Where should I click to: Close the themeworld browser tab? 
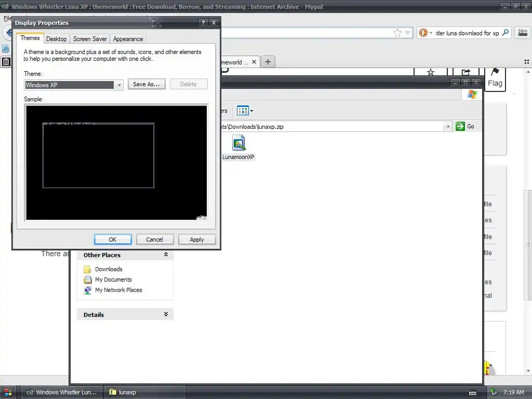[254, 62]
